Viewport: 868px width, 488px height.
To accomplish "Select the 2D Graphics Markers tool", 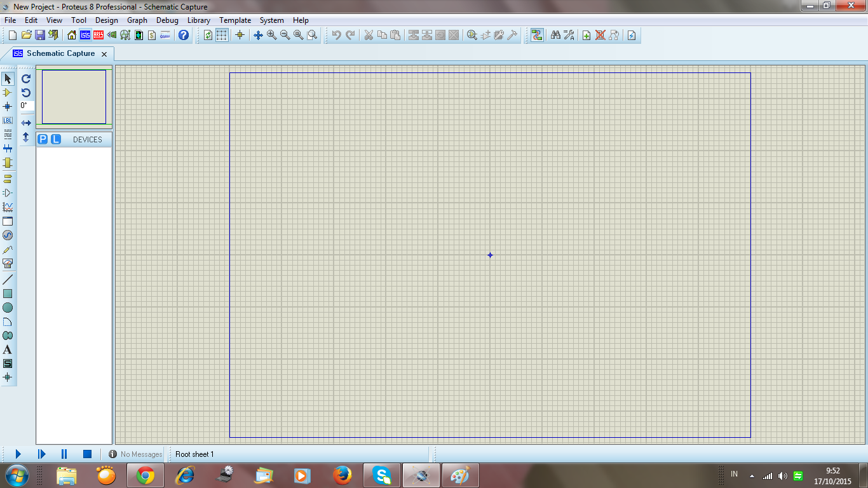I will pos(8,377).
